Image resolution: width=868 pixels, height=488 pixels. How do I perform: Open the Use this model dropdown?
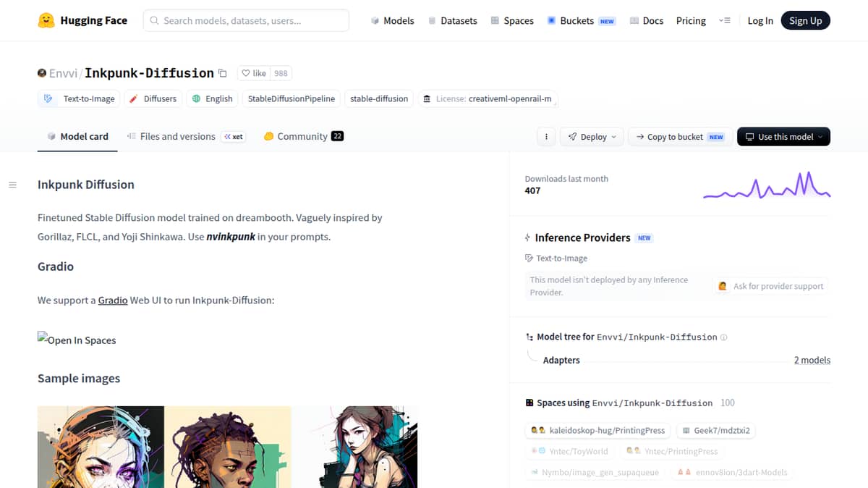(783, 137)
